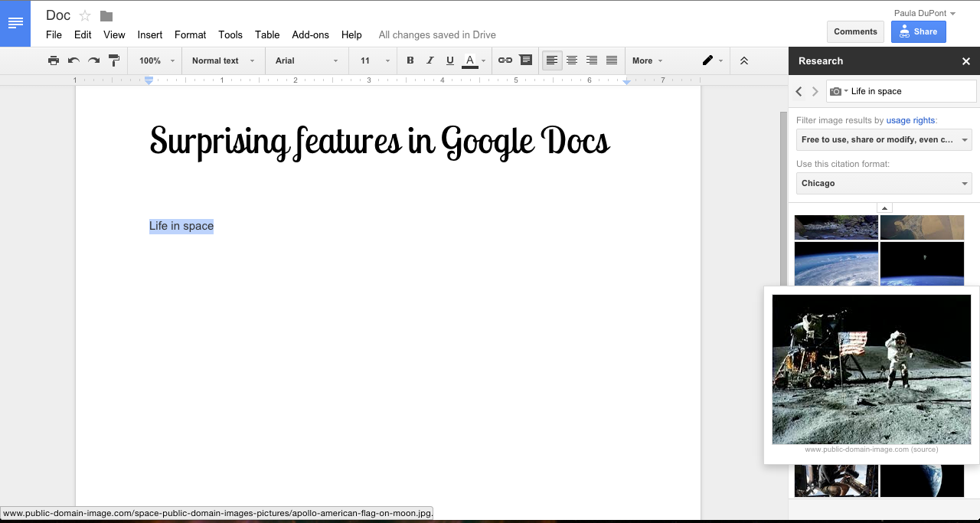
Task: Open the Add-ons menu
Action: [310, 34]
